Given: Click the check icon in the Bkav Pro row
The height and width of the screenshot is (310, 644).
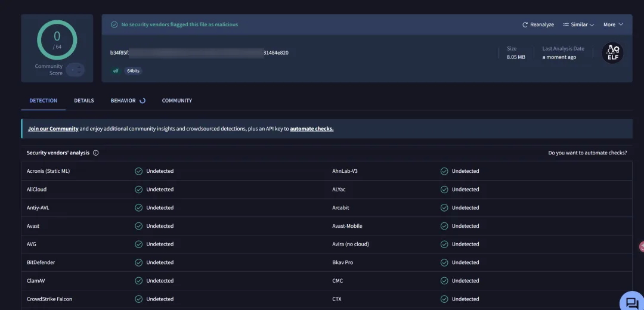Looking at the screenshot, I should [x=444, y=262].
